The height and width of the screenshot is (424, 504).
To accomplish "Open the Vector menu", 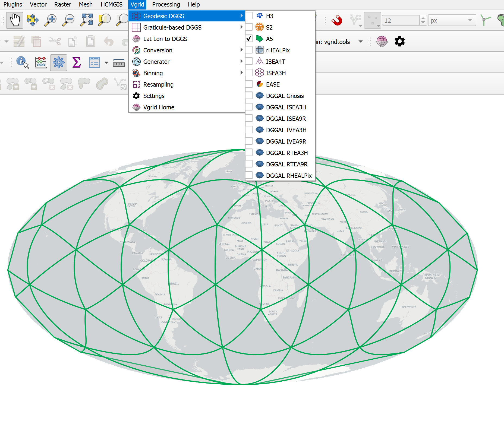I will click(38, 4).
